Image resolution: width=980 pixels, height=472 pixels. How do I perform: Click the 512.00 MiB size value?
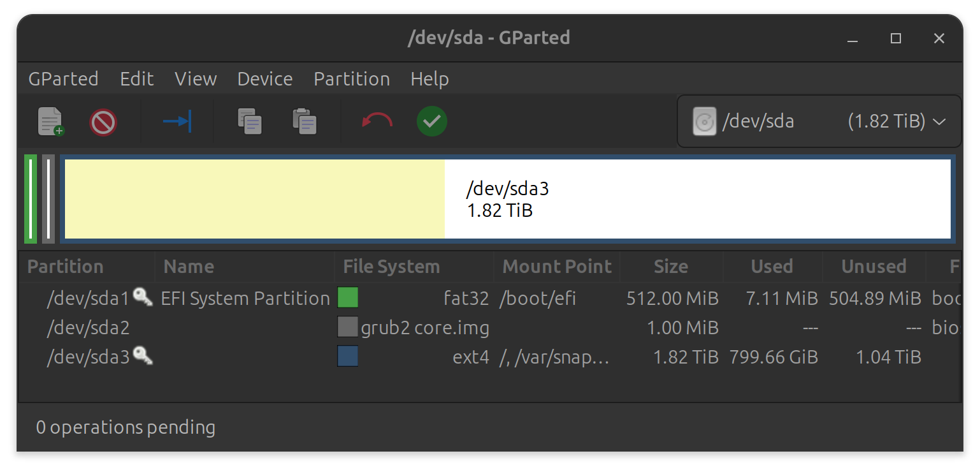(673, 298)
